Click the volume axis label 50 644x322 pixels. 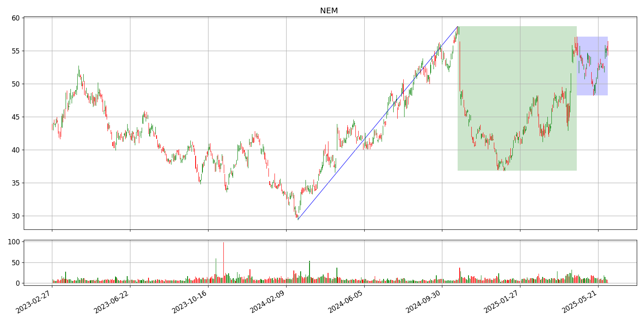tap(16, 263)
